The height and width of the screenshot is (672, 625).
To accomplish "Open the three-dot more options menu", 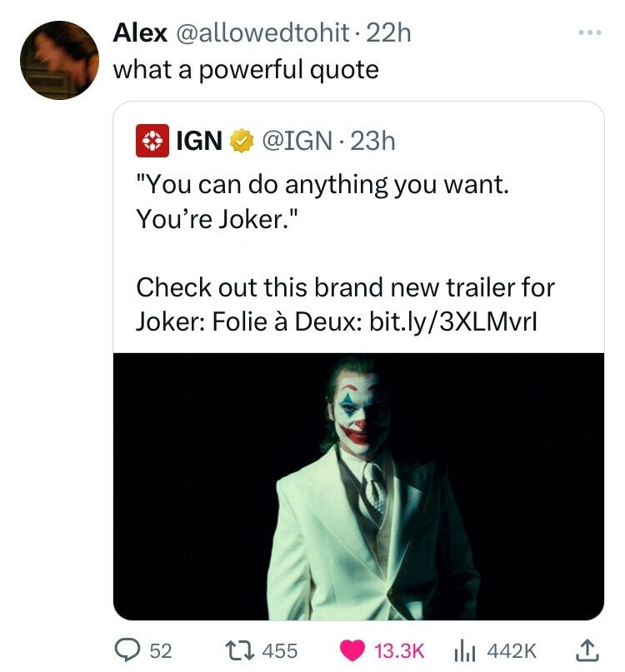I will pyautogui.click(x=588, y=34).
